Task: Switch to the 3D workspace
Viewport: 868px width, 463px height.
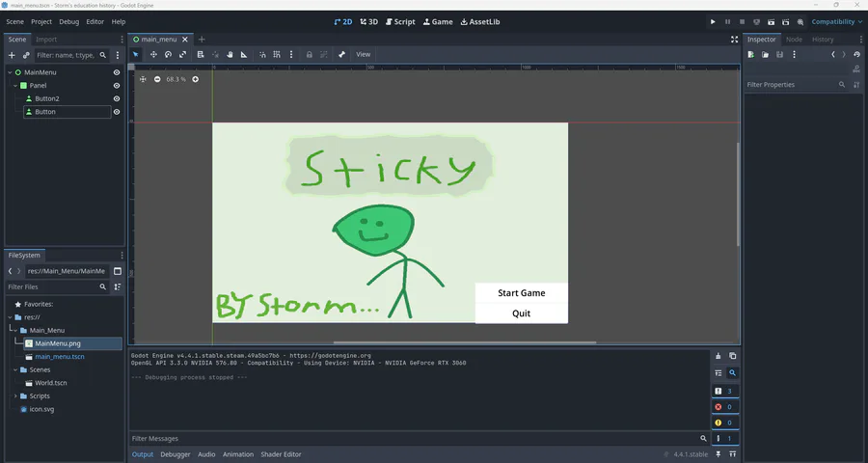Action: coord(368,21)
